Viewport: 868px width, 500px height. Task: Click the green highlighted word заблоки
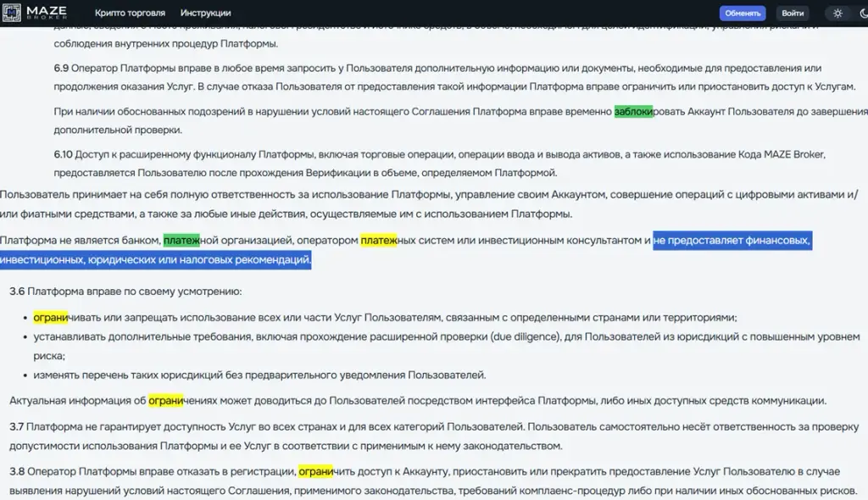click(x=633, y=111)
